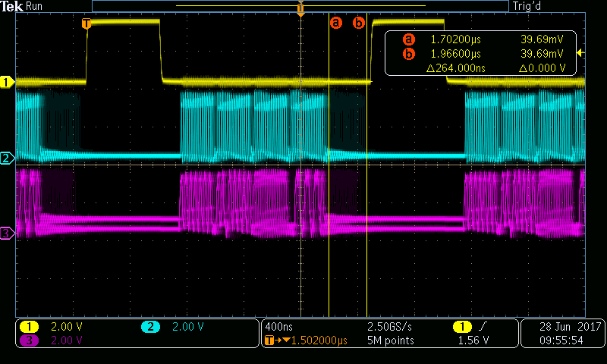Click the trigger level value 1.56 V
Viewport: 607px width, 364px height.
pyautogui.click(x=473, y=340)
